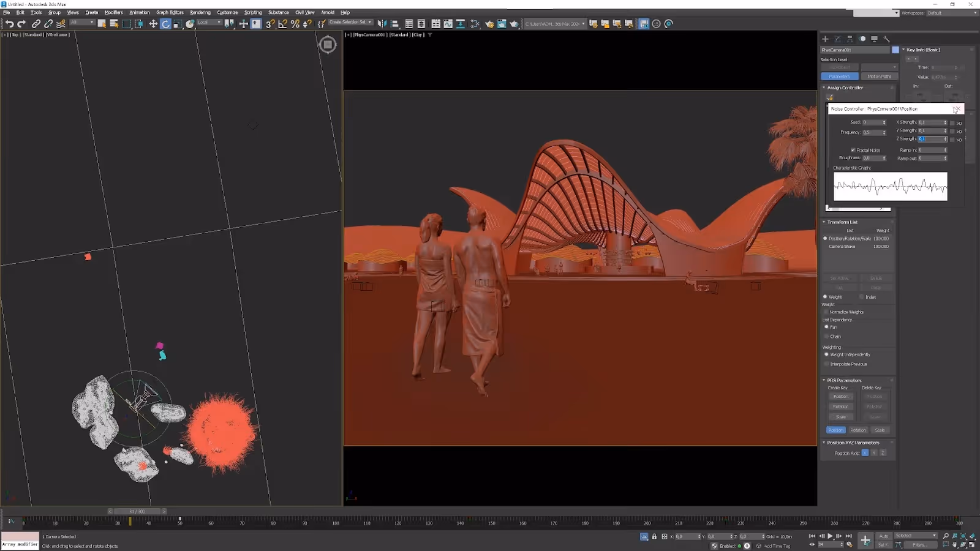The image size is (980, 551).
Task: Open the Motion command panel tab
Action: (x=862, y=39)
